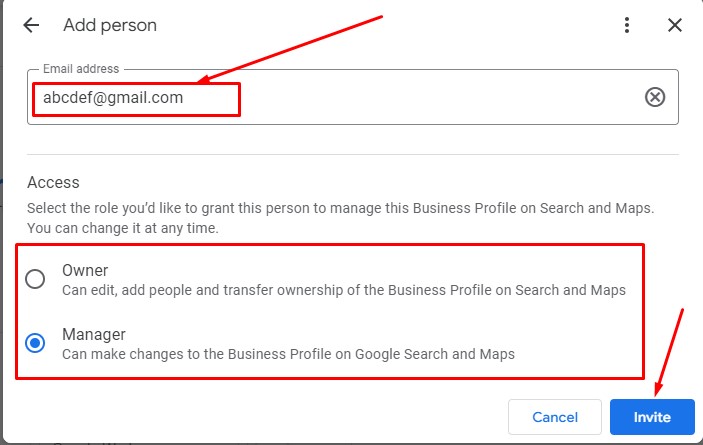This screenshot has height=445, width=703.
Task: Select the Manager radio button
Action: 35,343
